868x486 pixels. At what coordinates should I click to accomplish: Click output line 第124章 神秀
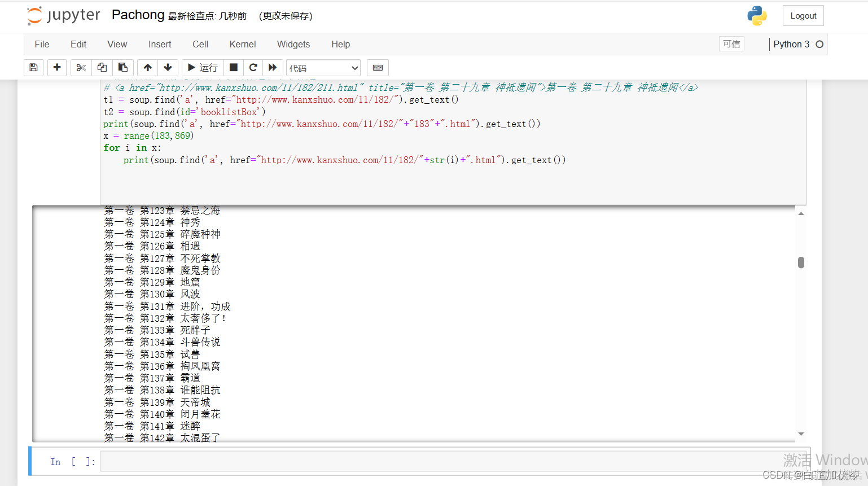tap(152, 222)
